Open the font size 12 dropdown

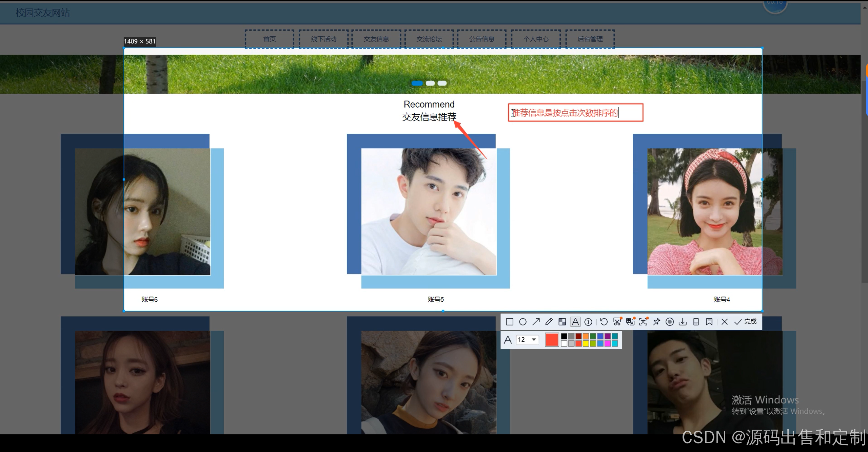click(534, 340)
